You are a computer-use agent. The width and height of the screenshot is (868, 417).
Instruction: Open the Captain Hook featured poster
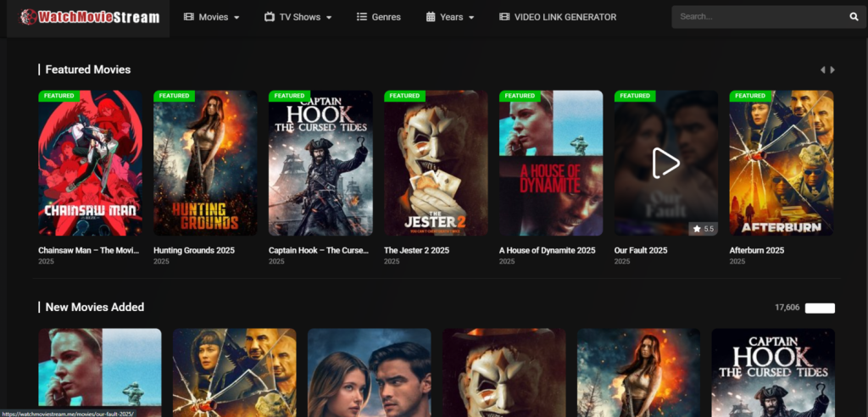point(320,163)
